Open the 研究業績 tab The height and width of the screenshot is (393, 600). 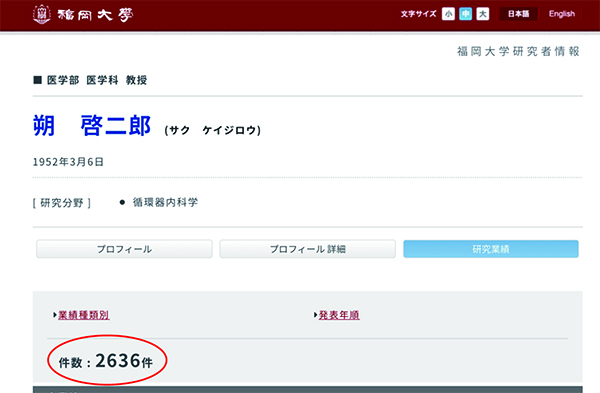click(x=491, y=249)
